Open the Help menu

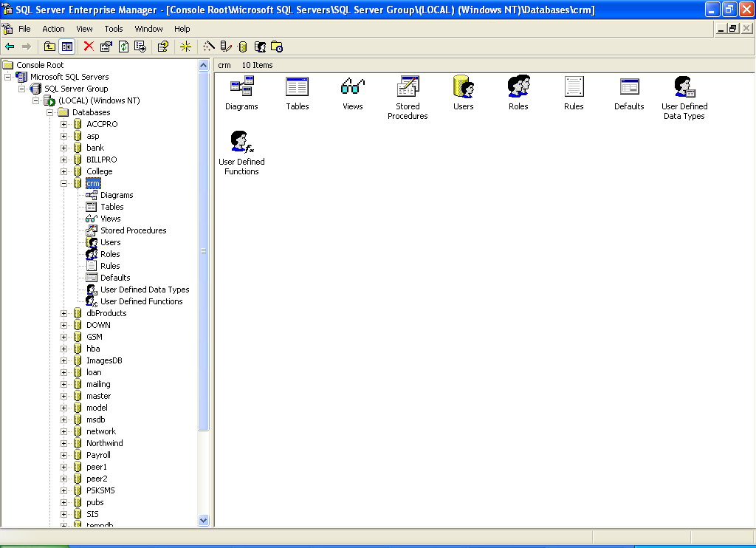[x=182, y=29]
